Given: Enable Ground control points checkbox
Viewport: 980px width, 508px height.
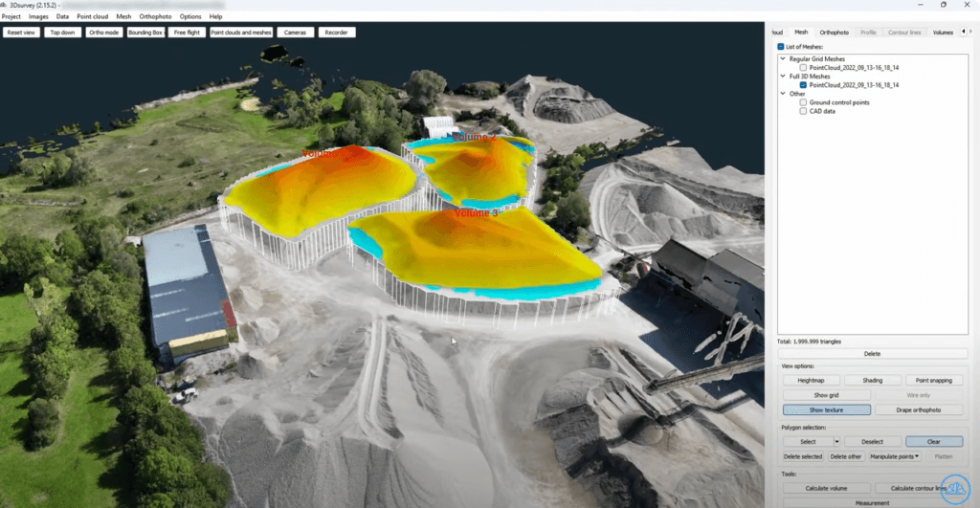Looking at the screenshot, I should coord(803,102).
